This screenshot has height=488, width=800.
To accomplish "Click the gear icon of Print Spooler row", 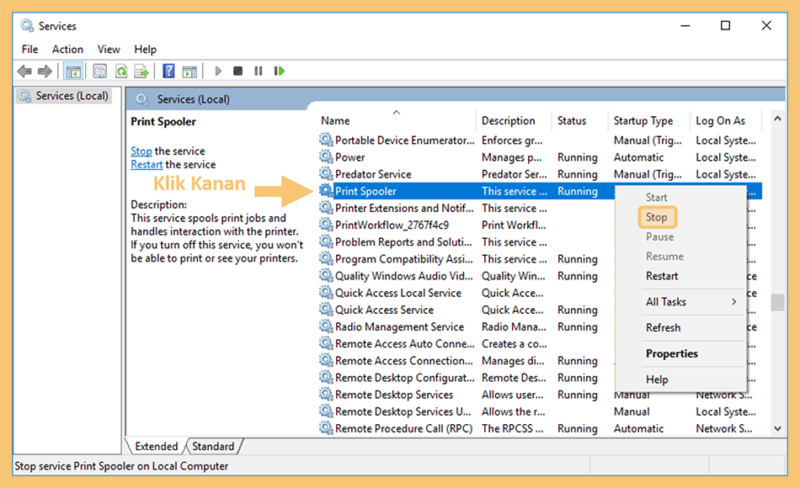I will [326, 190].
